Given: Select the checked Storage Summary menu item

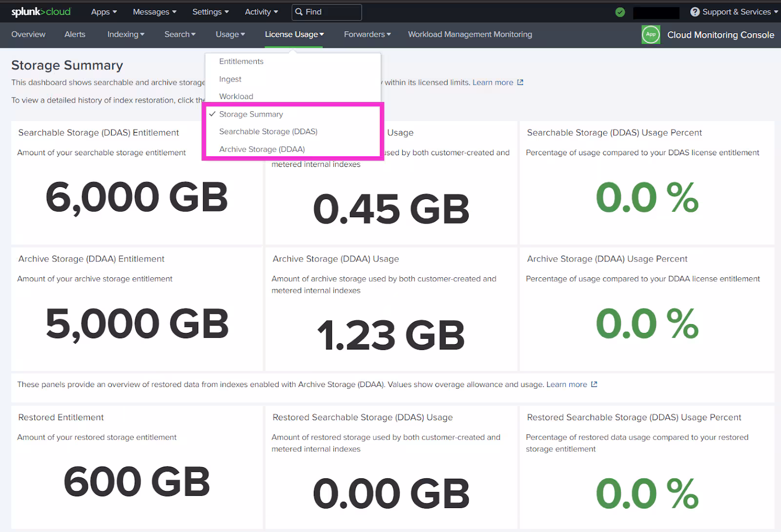Looking at the screenshot, I should pyautogui.click(x=251, y=114).
